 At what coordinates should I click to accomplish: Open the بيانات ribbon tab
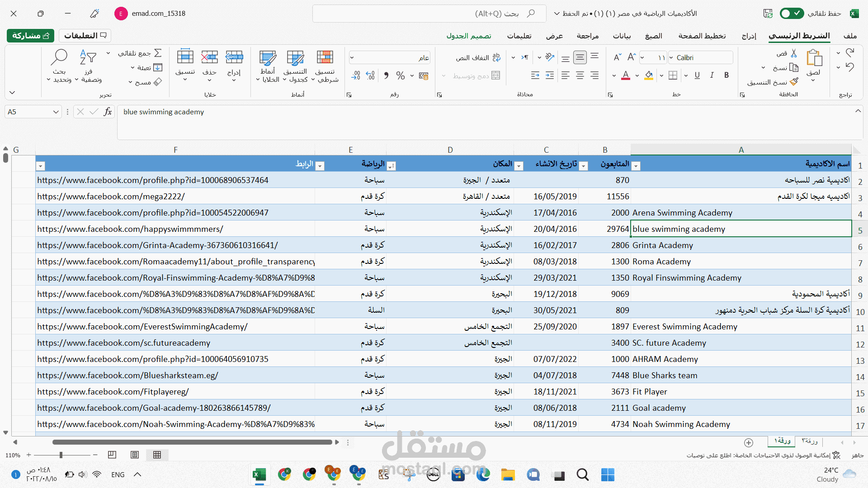622,36
